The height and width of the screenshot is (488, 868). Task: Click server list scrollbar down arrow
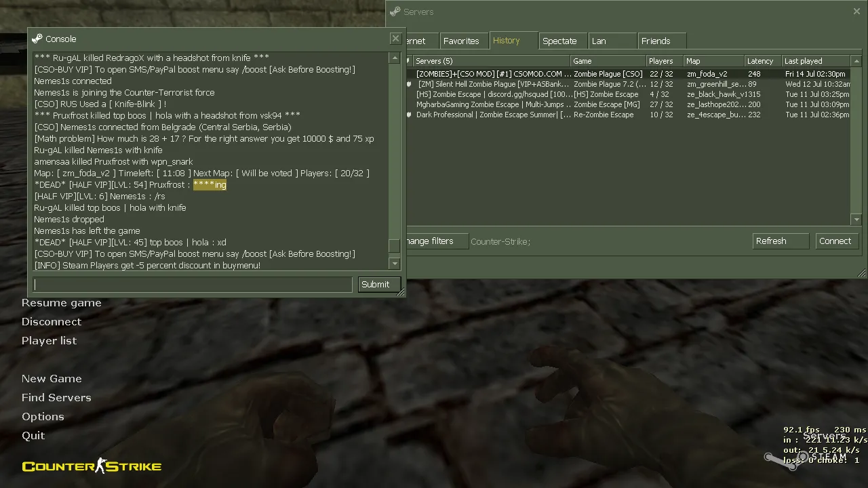tap(856, 220)
